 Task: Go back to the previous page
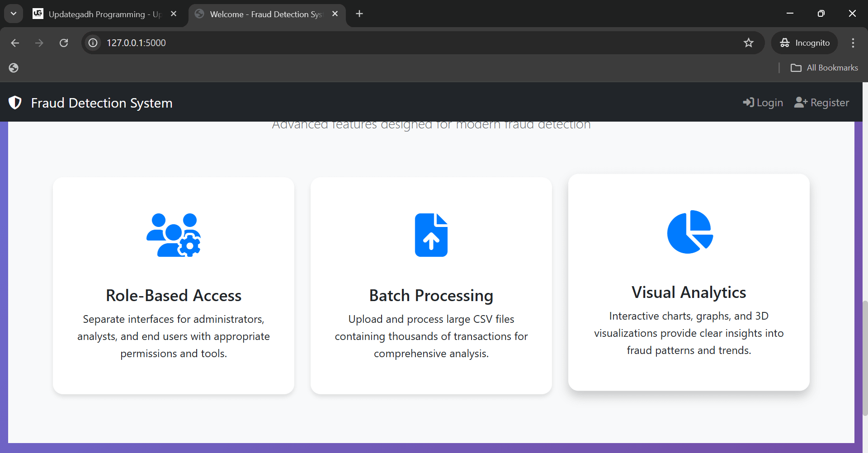15,43
